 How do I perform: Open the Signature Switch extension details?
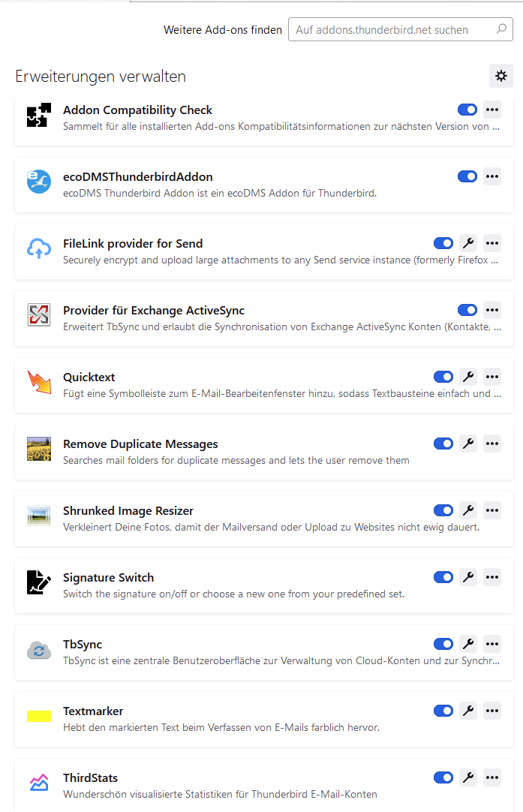click(108, 577)
